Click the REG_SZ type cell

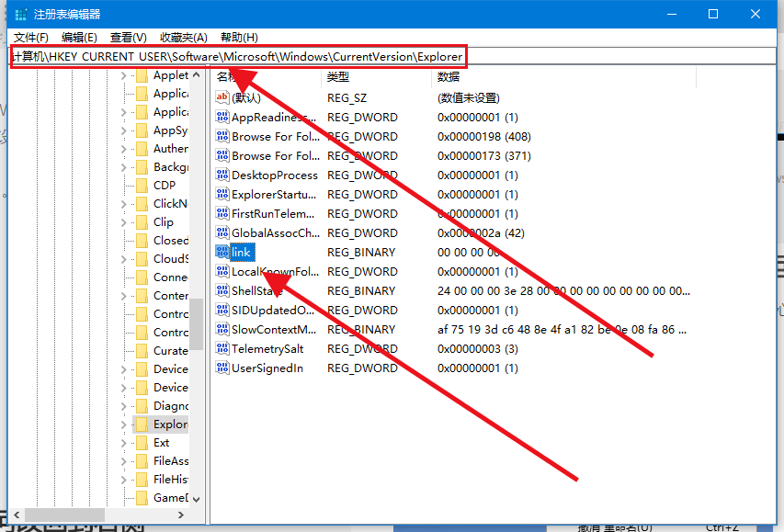[x=347, y=98]
